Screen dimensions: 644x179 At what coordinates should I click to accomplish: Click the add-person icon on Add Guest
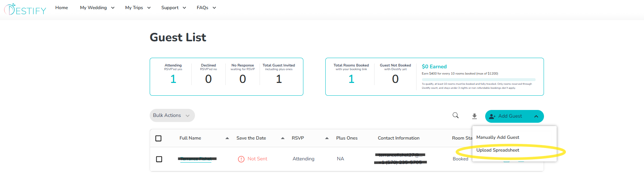click(492, 116)
